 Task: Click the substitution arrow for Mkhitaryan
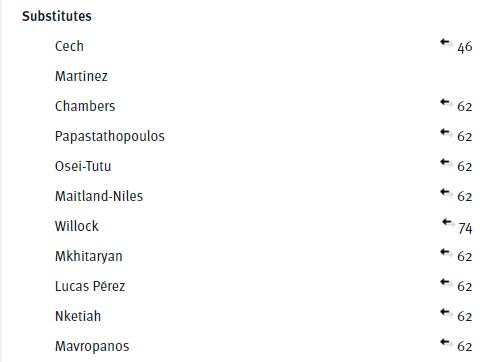pos(445,252)
